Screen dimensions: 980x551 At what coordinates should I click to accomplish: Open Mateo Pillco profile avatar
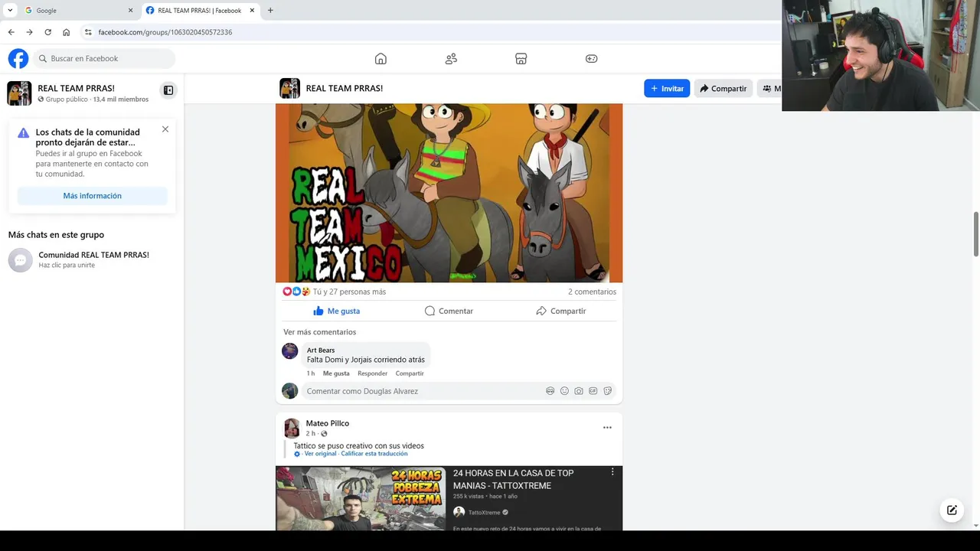point(292,428)
